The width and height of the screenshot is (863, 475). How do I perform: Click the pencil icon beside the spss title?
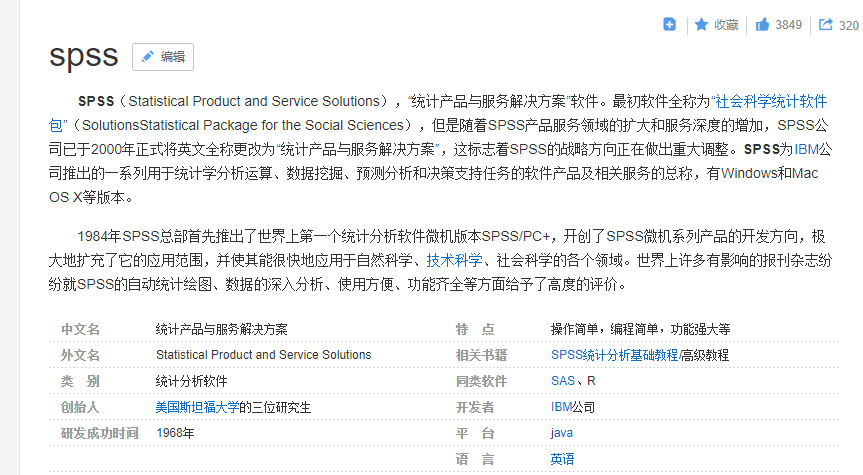point(148,57)
